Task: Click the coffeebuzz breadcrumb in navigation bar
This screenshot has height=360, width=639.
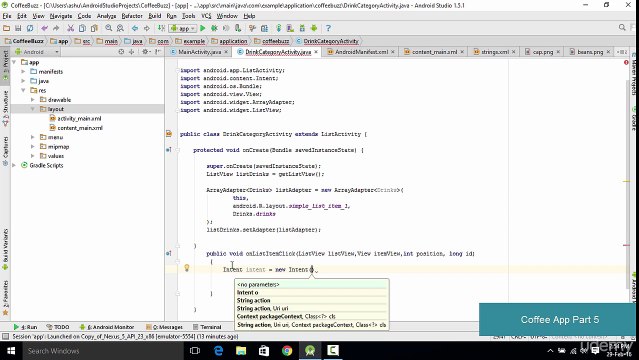Action: pos(272,41)
